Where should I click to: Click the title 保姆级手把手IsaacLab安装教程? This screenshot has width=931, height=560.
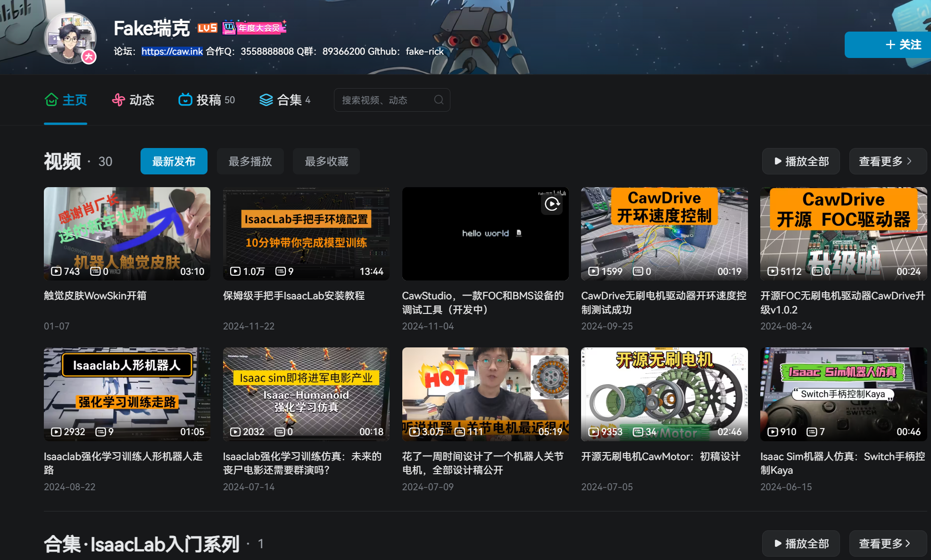pos(294,296)
